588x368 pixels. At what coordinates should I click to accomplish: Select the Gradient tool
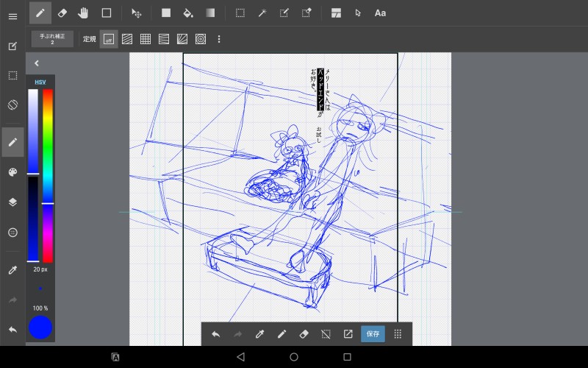[x=210, y=13]
